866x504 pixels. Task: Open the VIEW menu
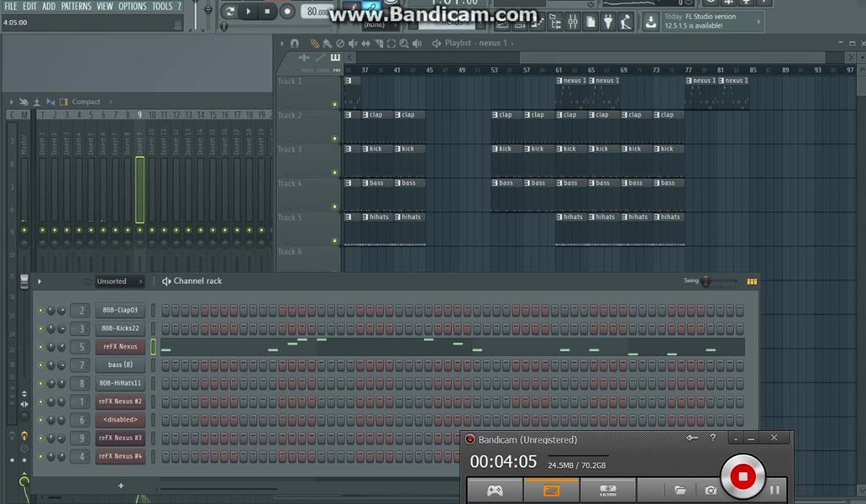click(105, 6)
